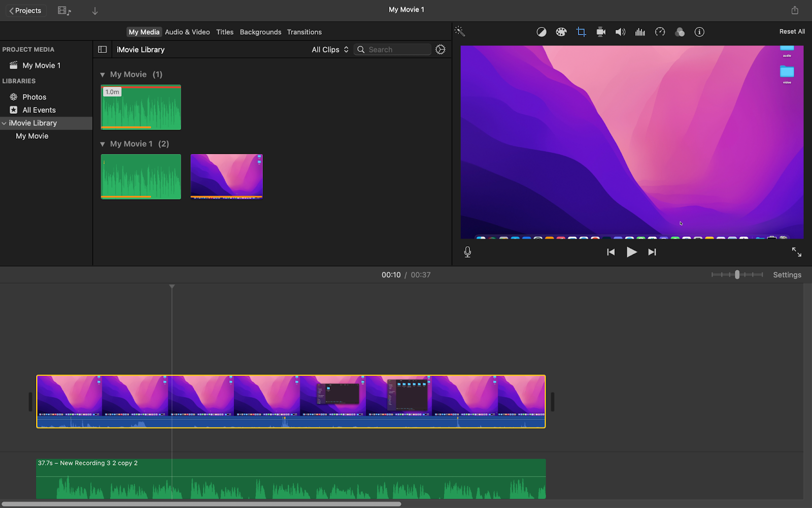Open the Volume adjustment tool

tap(620, 32)
